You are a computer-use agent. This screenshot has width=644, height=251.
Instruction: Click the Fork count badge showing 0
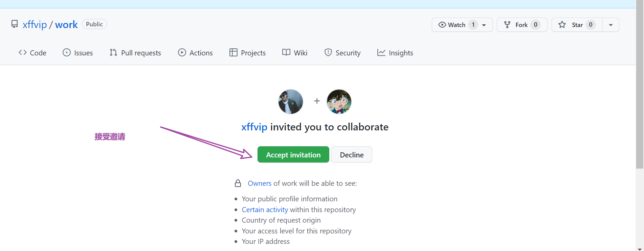[536, 25]
